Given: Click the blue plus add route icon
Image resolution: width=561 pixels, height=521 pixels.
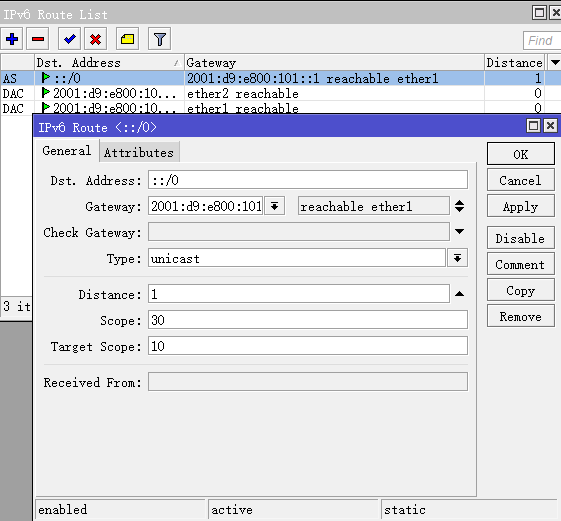Looking at the screenshot, I should (x=12, y=39).
